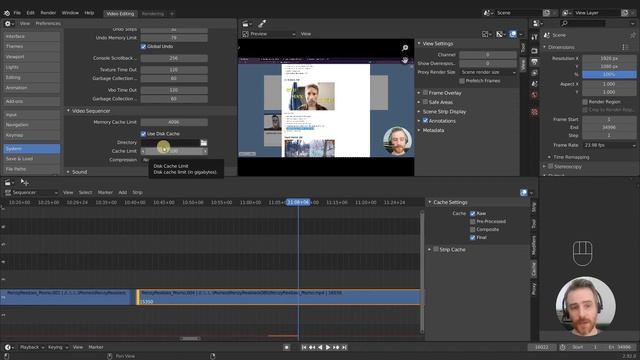This screenshot has height=360, width=640.
Task: Enable the Safe Areas checkbox
Action: pyautogui.click(x=425, y=102)
